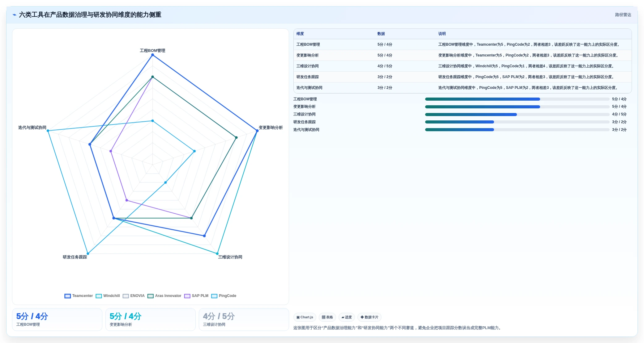Click PingCode data point at 研发任务跟踪 vertex
644x343 pixels.
[88, 254]
